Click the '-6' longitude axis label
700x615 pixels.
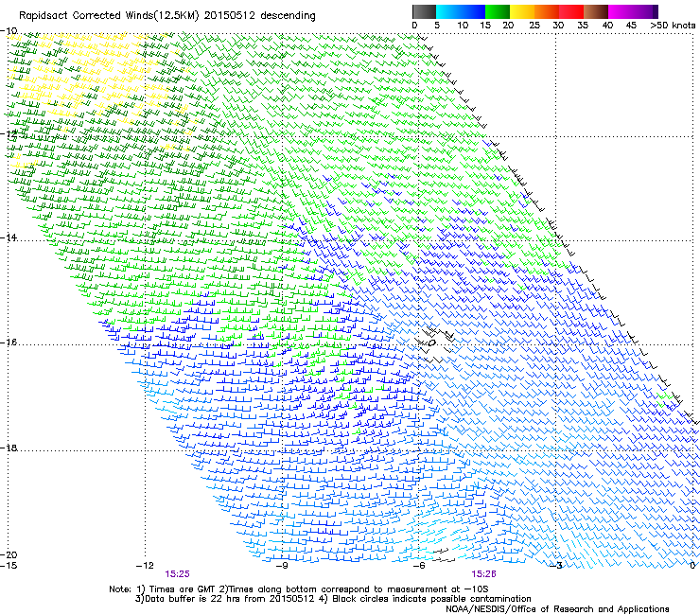(x=419, y=566)
